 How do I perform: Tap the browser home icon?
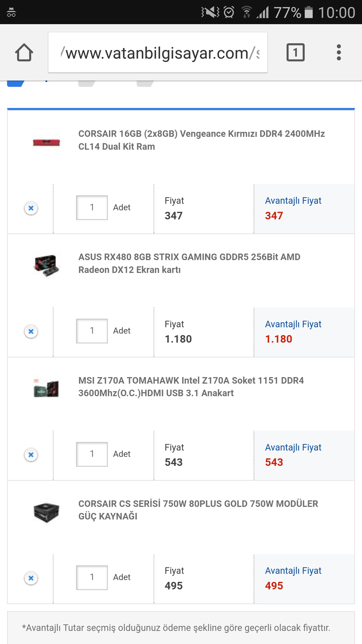click(x=24, y=52)
